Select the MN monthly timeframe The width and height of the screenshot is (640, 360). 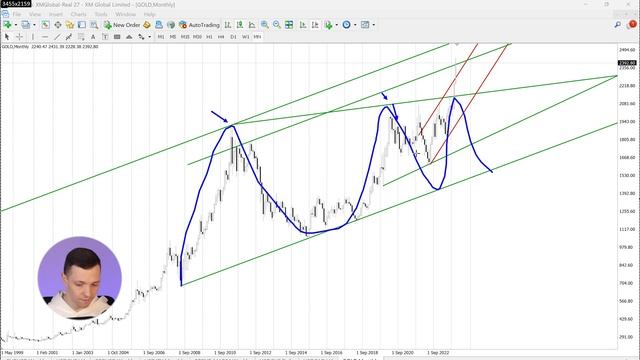click(257, 37)
